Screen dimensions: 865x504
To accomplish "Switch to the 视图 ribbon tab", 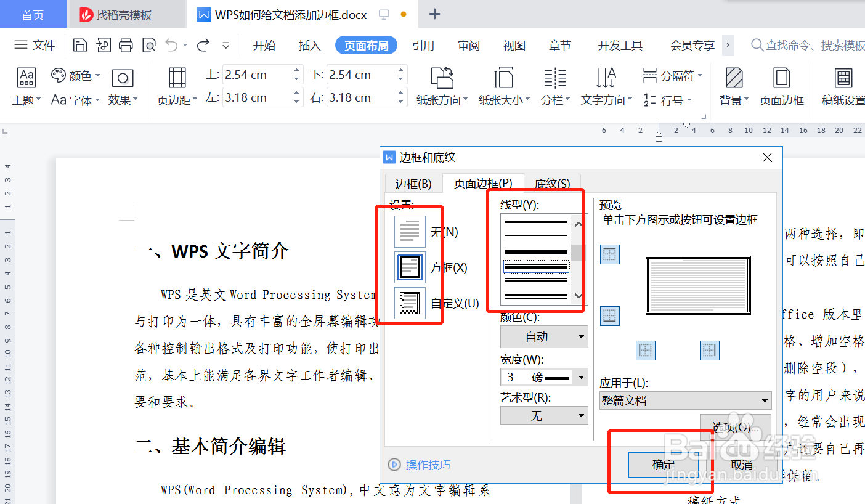I will pyautogui.click(x=514, y=45).
